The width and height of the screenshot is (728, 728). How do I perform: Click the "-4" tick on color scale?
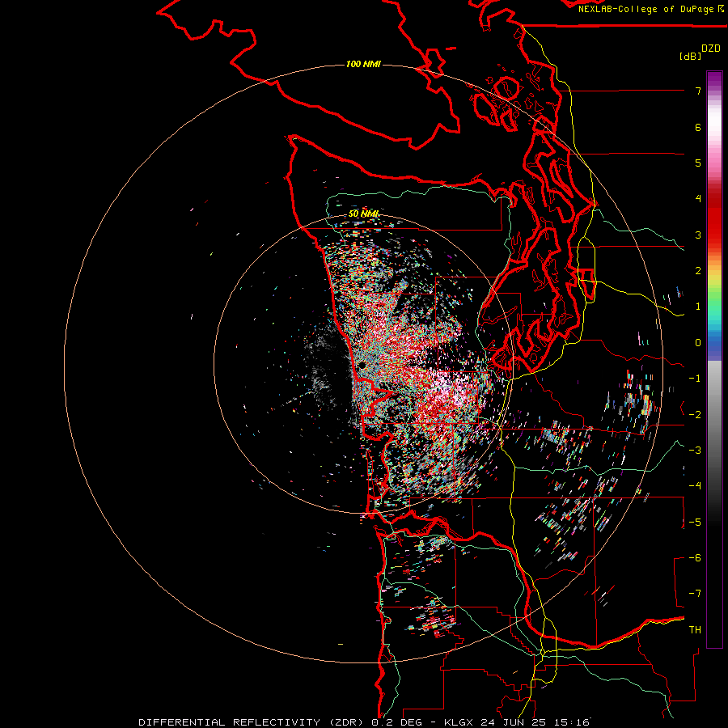point(695,486)
